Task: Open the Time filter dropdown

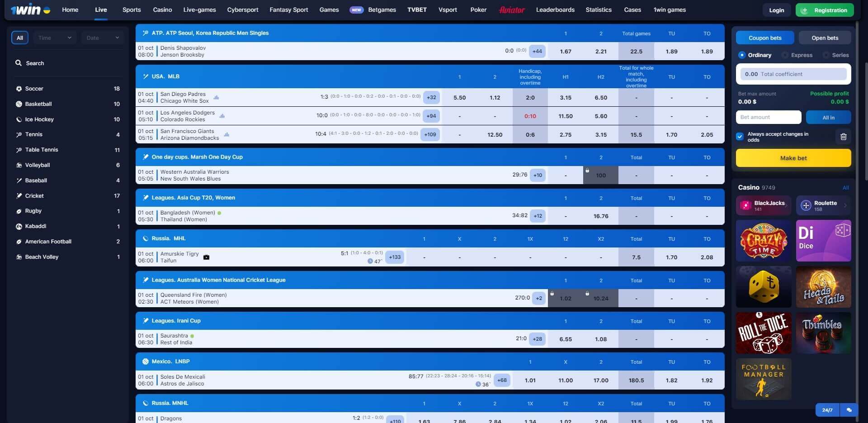Action: (54, 38)
